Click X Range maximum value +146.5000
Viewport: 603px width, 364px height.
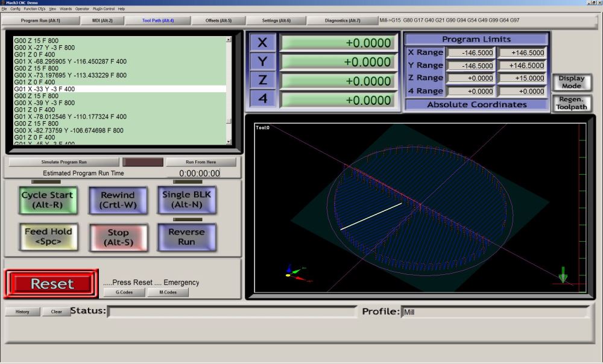click(x=522, y=53)
